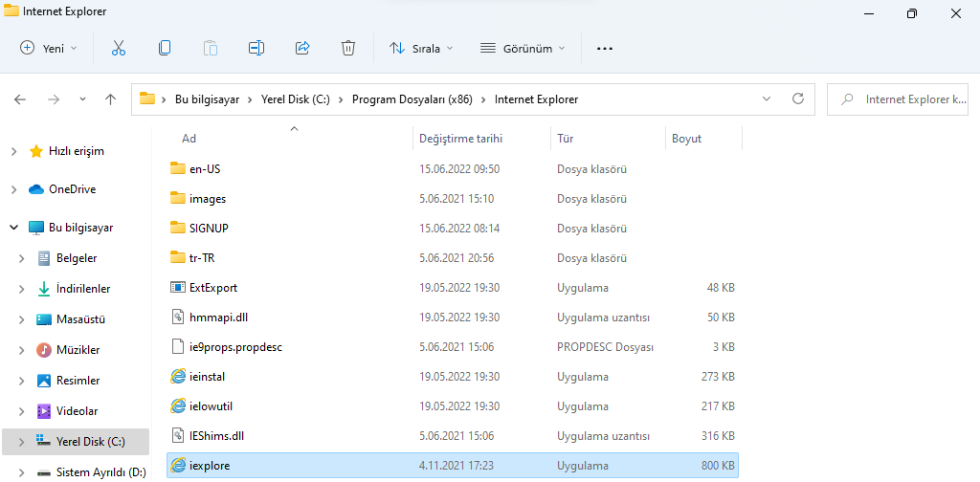Click the Copy icon in toolbar
The width and height of the screenshot is (980, 482).
coord(165,48)
